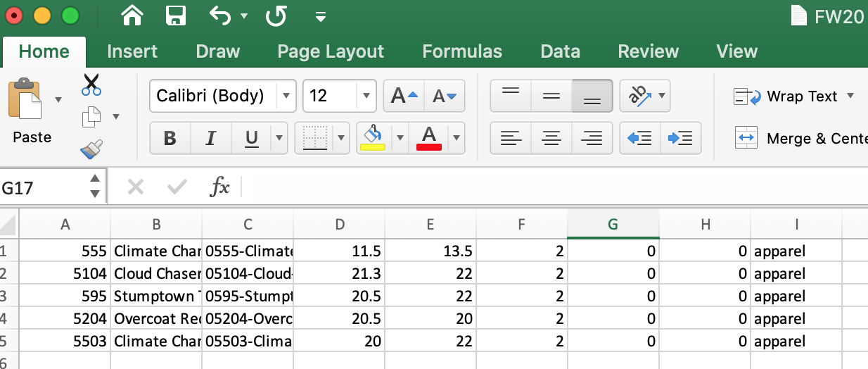This screenshot has width=868, height=369.
Task: Click the Home icon in title bar
Action: pyautogui.click(x=134, y=15)
